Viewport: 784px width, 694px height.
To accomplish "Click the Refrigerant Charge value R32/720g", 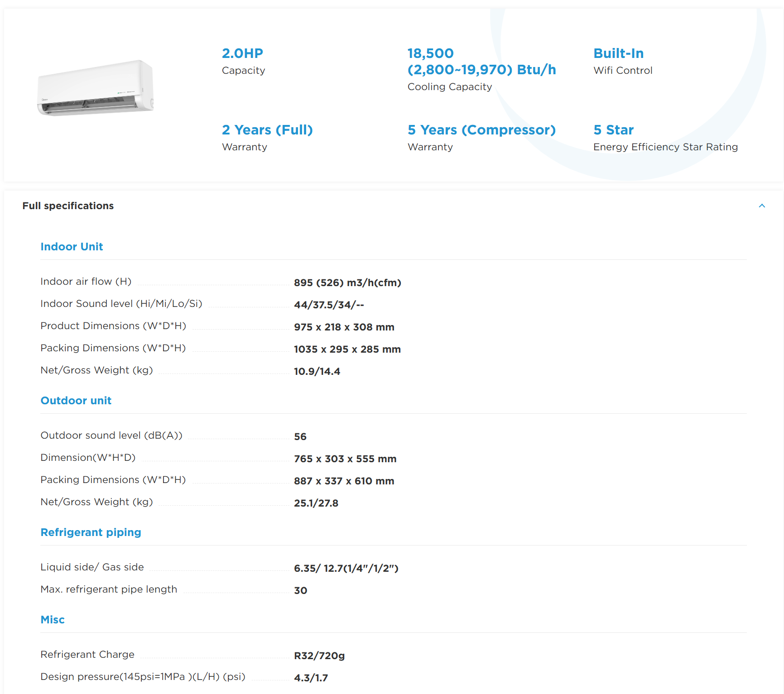I will tap(319, 656).
